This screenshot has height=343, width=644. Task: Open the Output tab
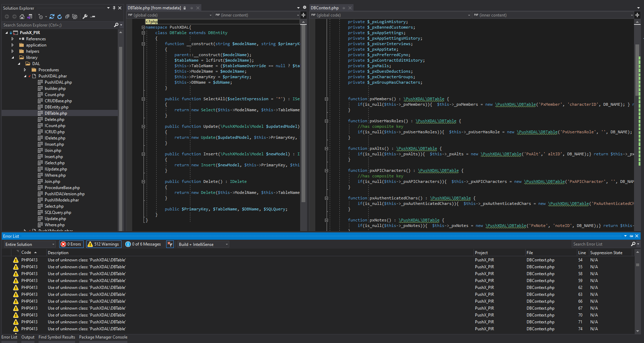[28, 337]
